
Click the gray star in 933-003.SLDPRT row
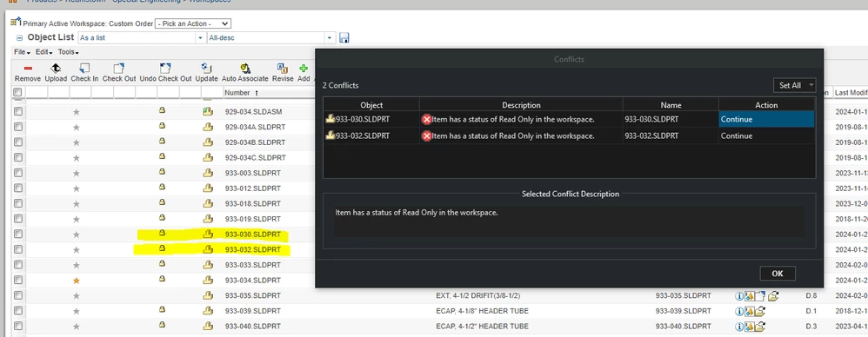point(77,174)
